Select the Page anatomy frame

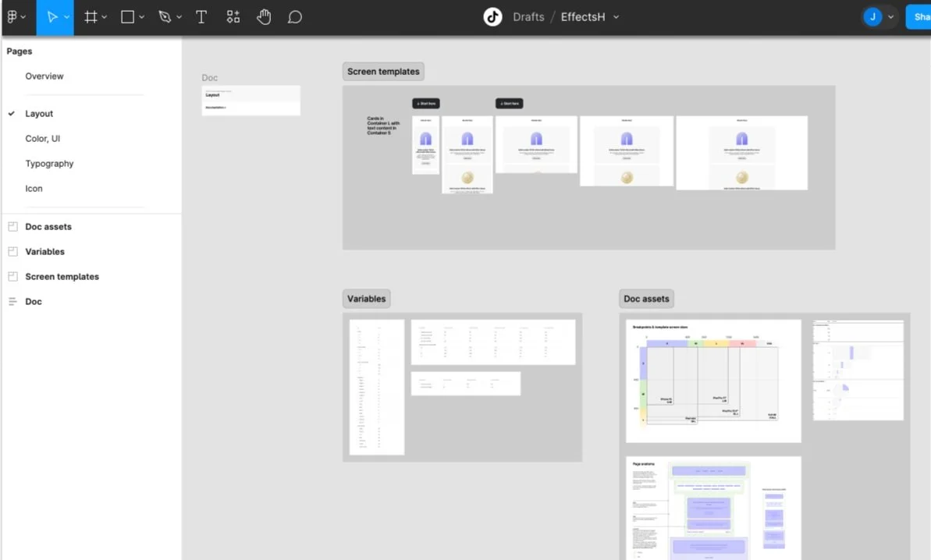coord(713,508)
